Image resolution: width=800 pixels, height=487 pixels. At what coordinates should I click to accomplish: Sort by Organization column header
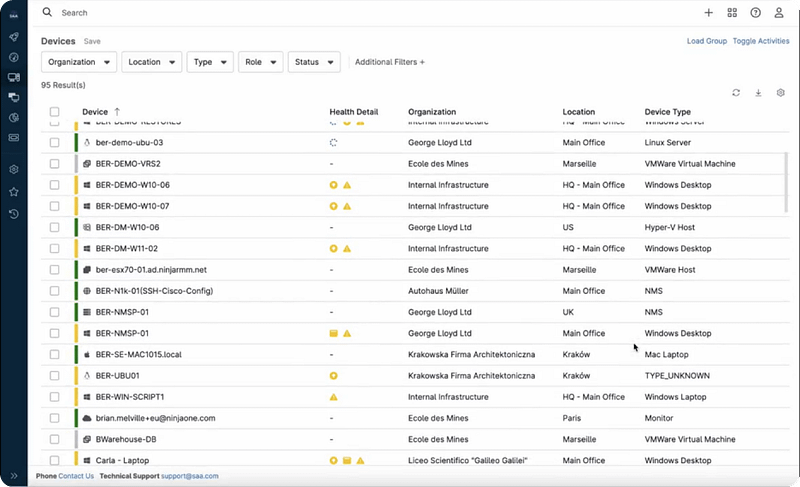pos(432,112)
